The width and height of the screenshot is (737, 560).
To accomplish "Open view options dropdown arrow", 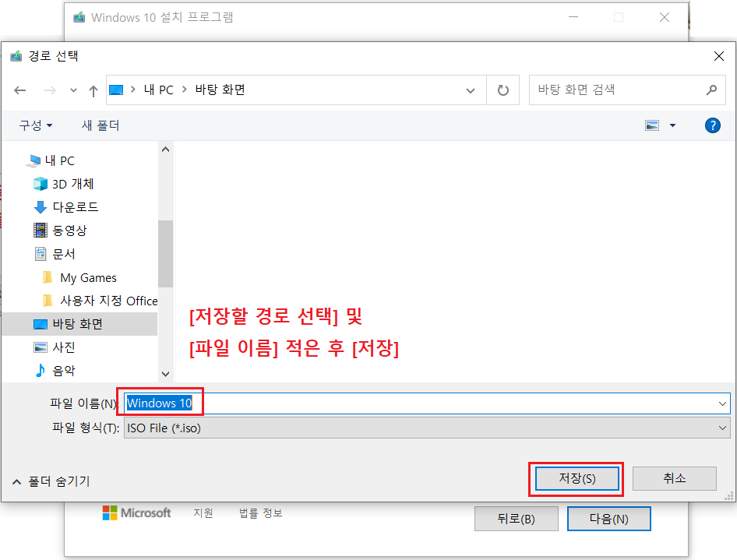I will [672, 125].
